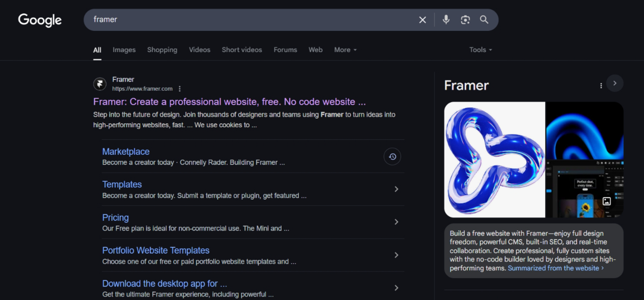Click the text 'Submit a template or plugin'
This screenshot has width=644, height=300.
point(219,196)
